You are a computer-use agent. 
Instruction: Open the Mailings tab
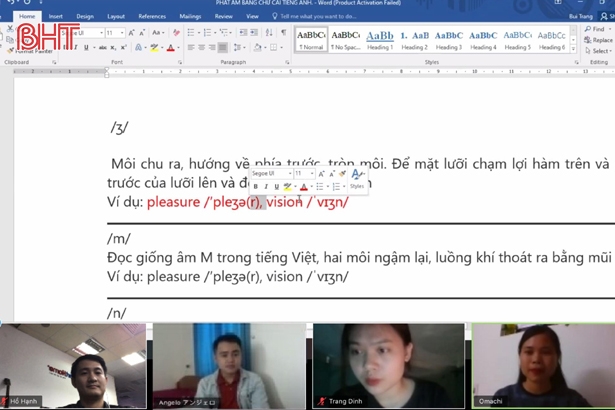pyautogui.click(x=190, y=16)
